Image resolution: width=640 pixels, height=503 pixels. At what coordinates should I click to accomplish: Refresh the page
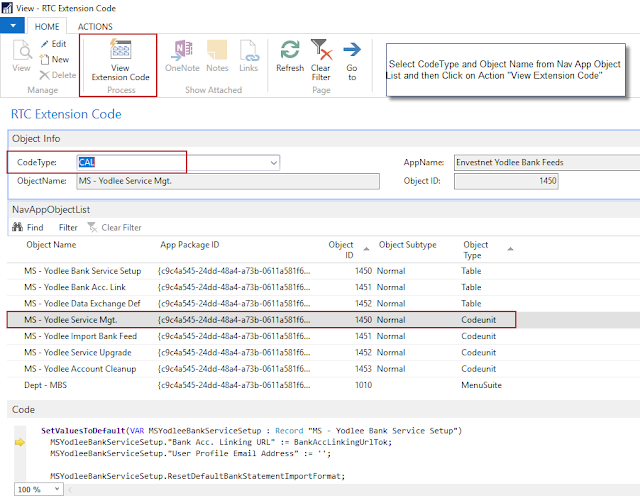[x=290, y=56]
